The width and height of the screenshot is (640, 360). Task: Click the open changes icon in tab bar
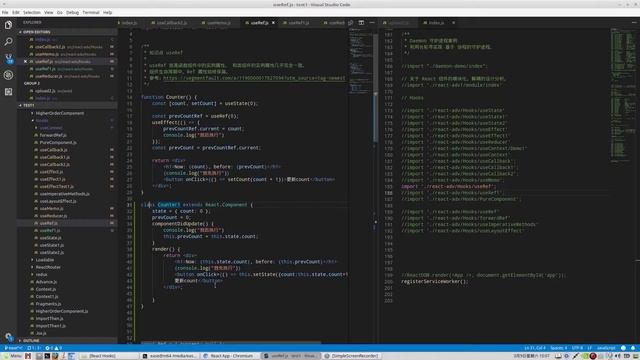(x=351, y=23)
